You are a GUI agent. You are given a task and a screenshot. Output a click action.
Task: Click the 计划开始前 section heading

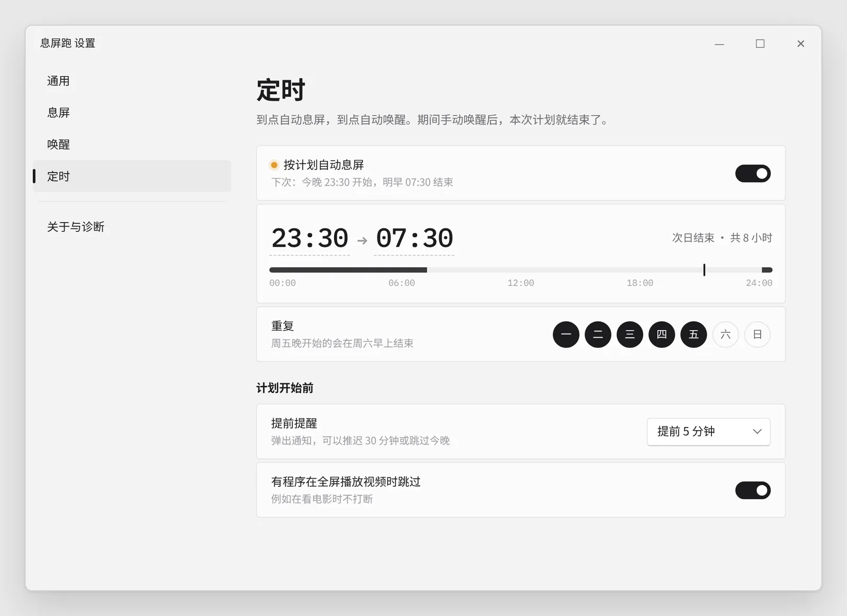click(x=285, y=388)
